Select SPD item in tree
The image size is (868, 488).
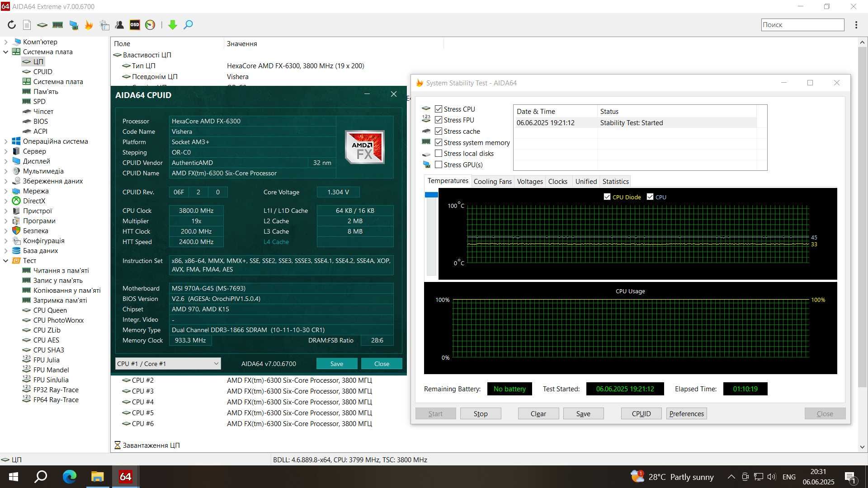pyautogui.click(x=39, y=102)
